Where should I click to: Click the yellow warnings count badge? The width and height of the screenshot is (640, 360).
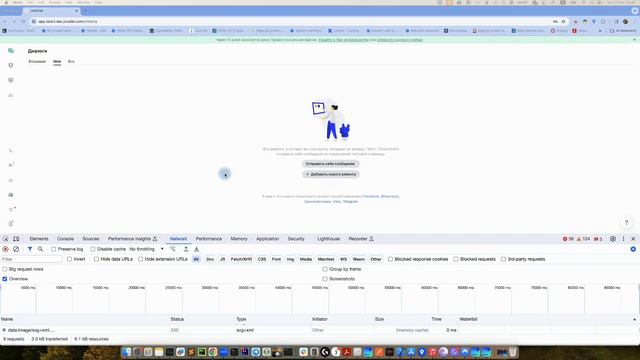[583, 239]
